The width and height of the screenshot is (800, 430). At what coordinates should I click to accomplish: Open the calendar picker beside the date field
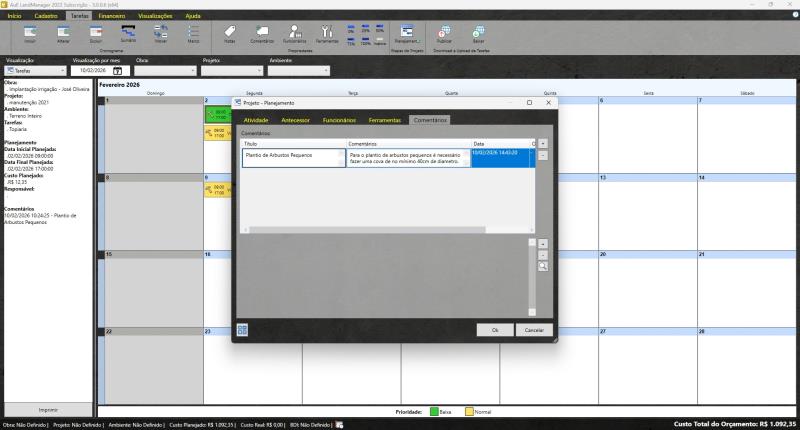pyautogui.click(x=117, y=71)
